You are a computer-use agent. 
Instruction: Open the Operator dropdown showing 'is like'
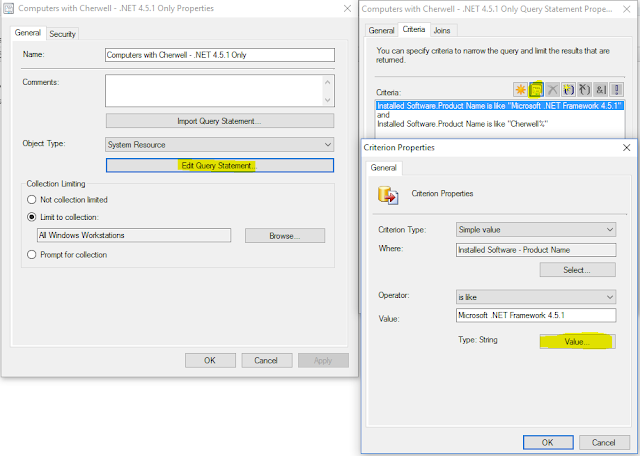[536, 297]
